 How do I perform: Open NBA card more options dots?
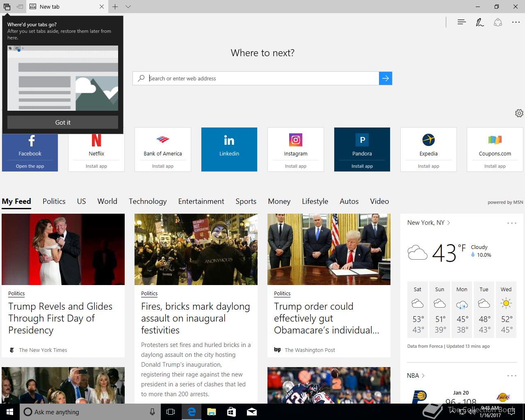(512, 376)
